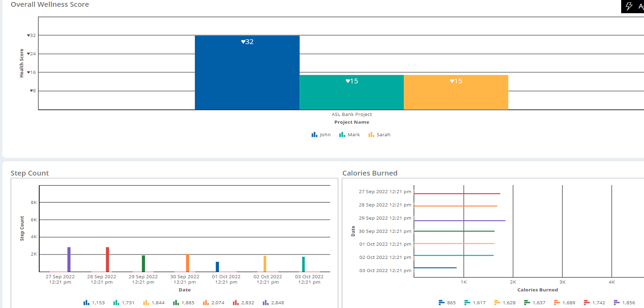Click the green 30 Sep calories bar
The image size is (644, 308).
[454, 231]
